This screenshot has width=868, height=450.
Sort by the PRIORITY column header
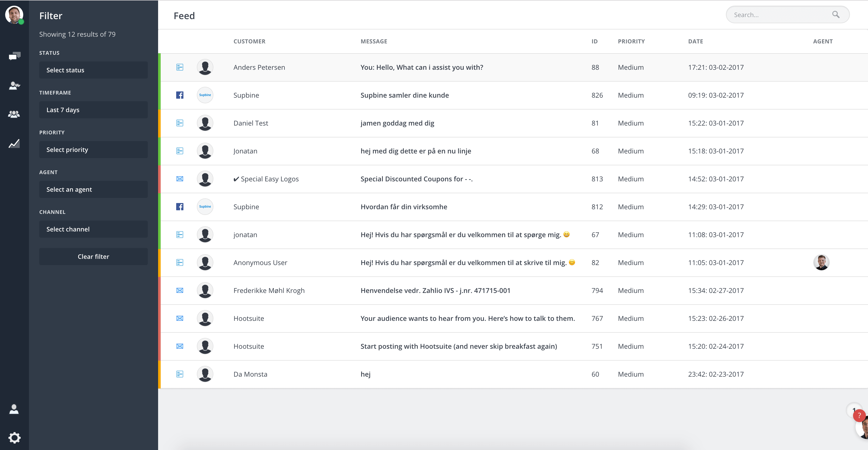(x=631, y=41)
